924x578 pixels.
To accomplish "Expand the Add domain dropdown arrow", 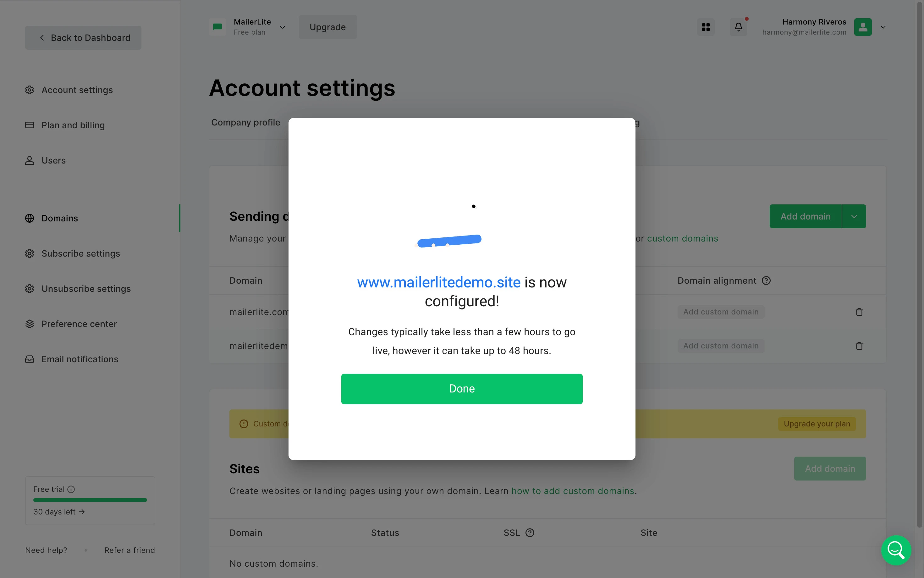I will tap(854, 216).
